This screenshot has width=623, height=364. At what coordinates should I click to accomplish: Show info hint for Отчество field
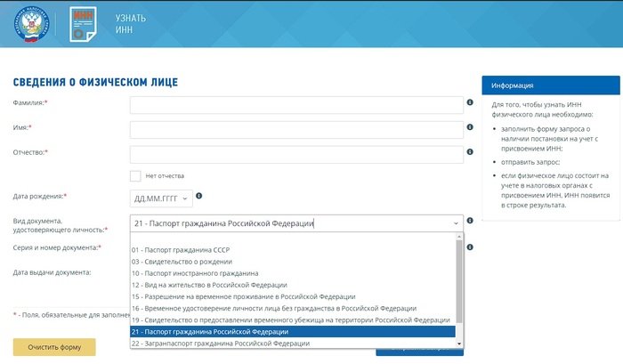coord(470,152)
